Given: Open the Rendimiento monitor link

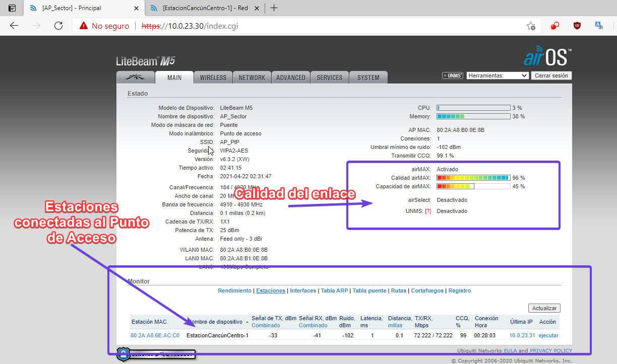Looking at the screenshot, I should (x=234, y=290).
